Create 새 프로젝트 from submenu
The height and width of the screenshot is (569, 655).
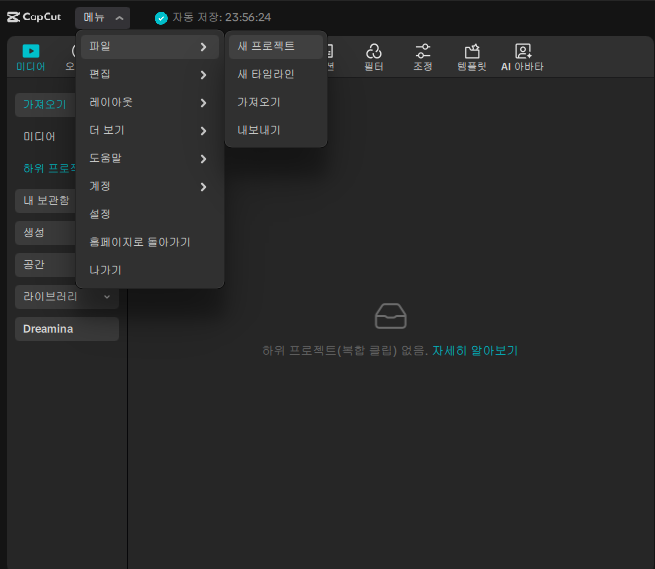coord(276,46)
